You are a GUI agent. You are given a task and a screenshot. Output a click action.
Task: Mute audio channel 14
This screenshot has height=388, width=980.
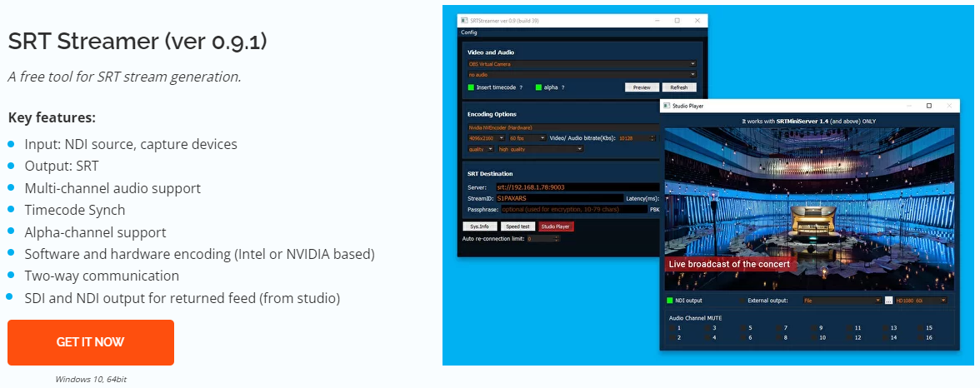click(x=886, y=337)
